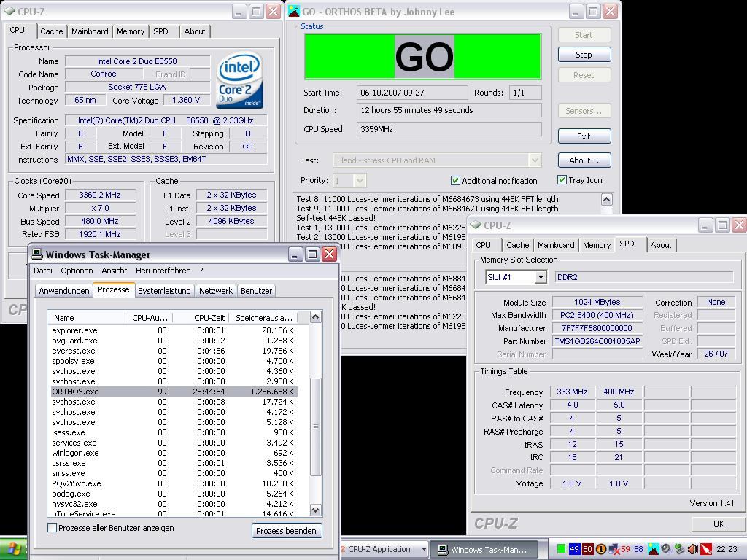Click the safely remove hardware tray icon
The image size is (747, 560).
(679, 549)
